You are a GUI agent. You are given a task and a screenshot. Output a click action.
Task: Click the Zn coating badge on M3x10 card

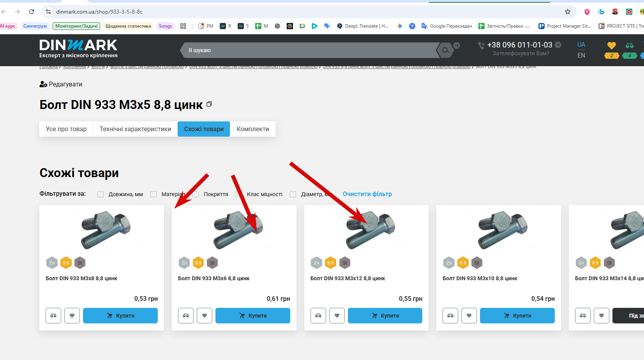coord(449,263)
